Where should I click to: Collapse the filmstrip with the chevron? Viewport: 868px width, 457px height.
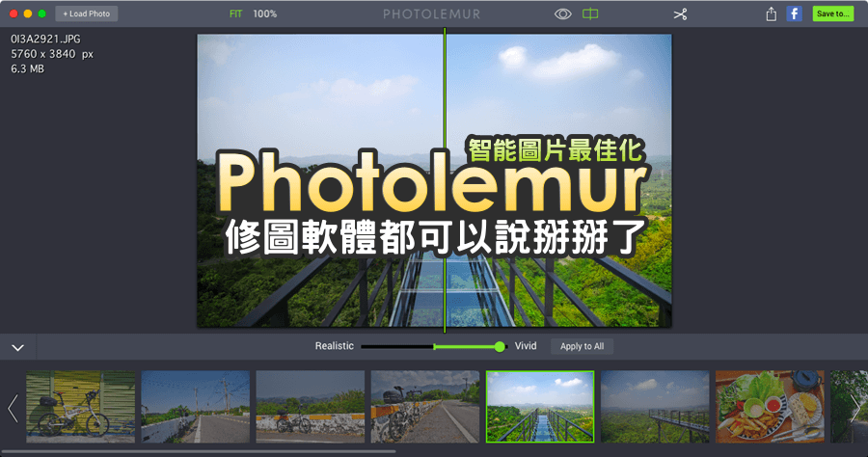pos(17,347)
